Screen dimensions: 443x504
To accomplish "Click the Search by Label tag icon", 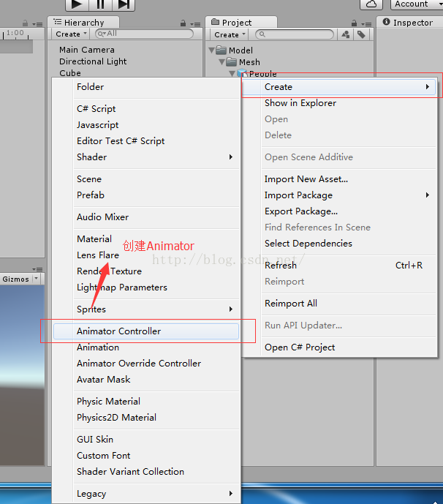I will (x=361, y=34).
